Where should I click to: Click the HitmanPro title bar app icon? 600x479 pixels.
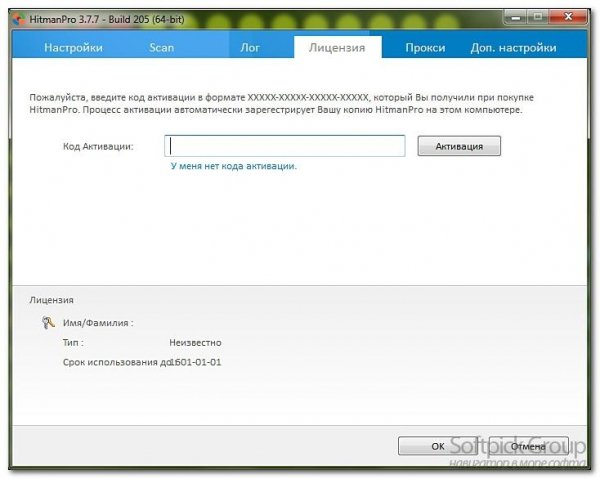[19, 19]
